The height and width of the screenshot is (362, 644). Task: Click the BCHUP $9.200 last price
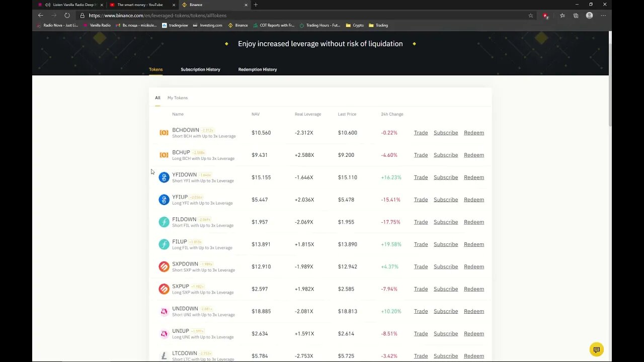(x=346, y=155)
